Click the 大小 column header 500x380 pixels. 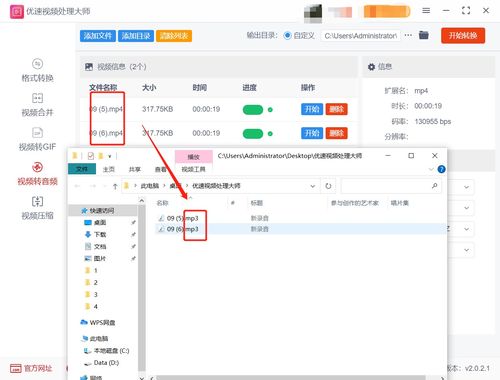[x=149, y=88]
